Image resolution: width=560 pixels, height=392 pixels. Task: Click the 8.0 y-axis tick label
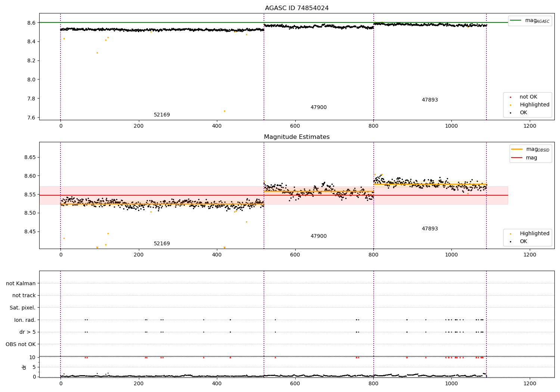(31, 80)
